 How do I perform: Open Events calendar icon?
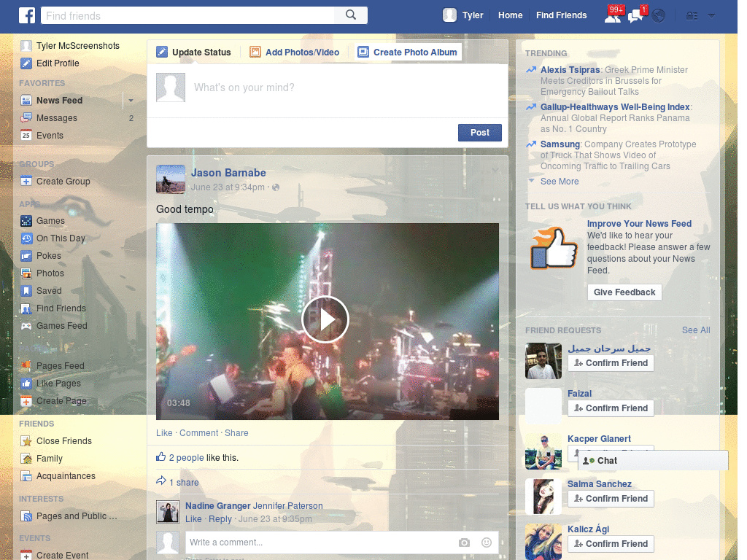26,135
